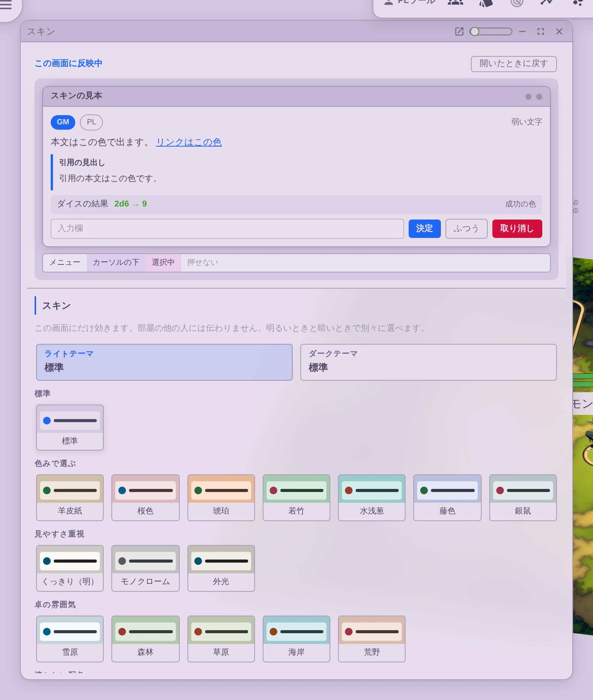The height and width of the screenshot is (700, 593).
Task: Click 開いたときに戻す button
Action: [514, 64]
